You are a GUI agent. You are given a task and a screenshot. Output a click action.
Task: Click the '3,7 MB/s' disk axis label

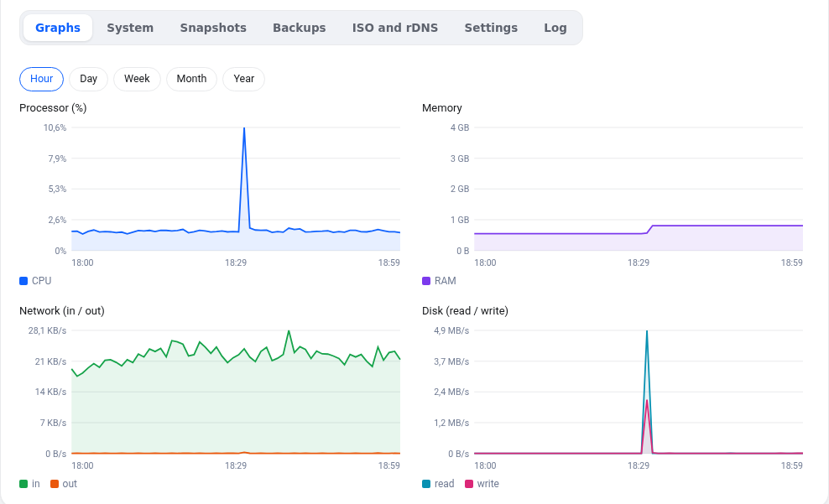[x=451, y=361]
